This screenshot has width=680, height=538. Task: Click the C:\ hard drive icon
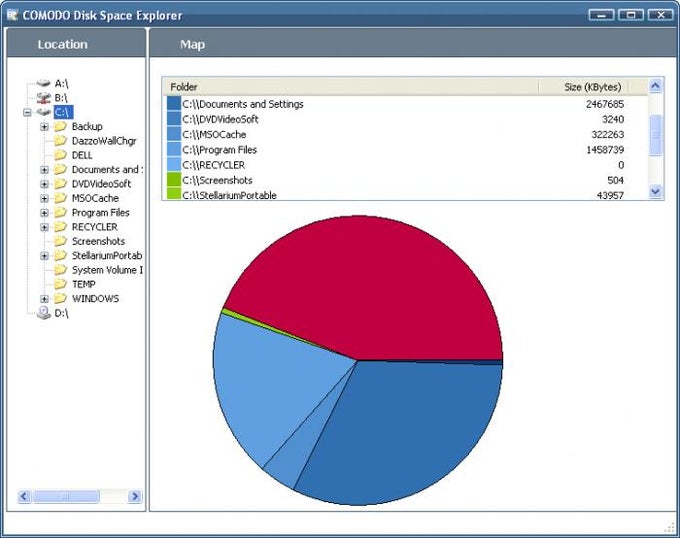click(43, 112)
